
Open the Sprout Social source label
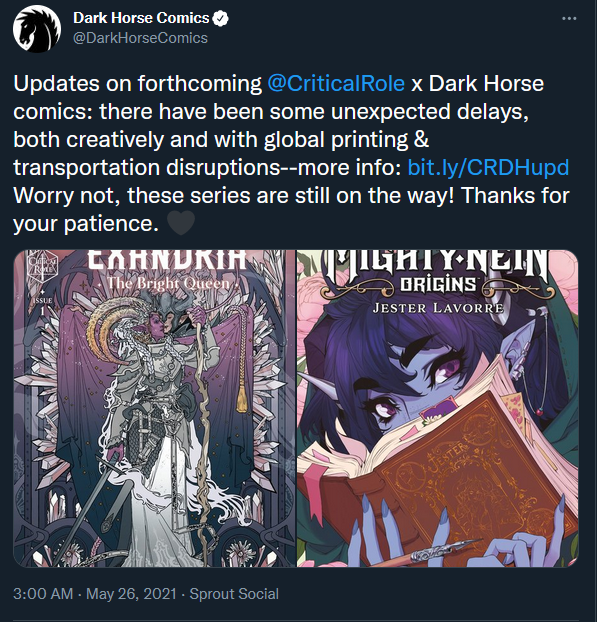234,594
